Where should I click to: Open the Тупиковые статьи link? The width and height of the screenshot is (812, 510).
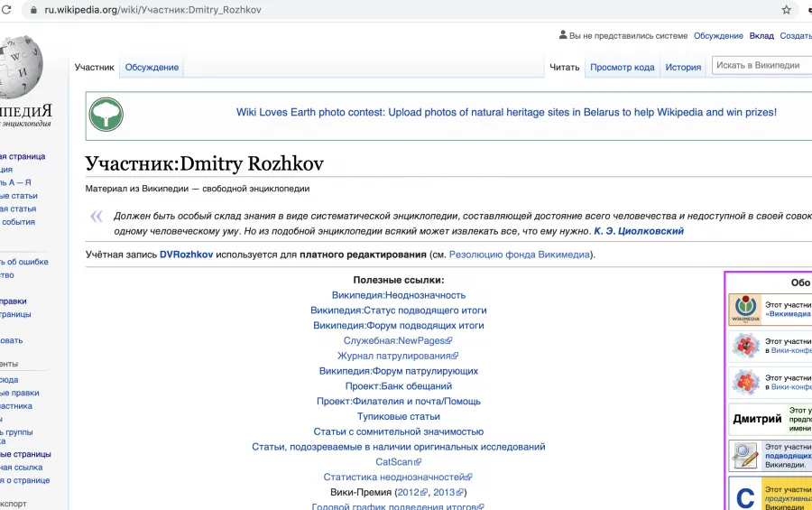(x=399, y=417)
